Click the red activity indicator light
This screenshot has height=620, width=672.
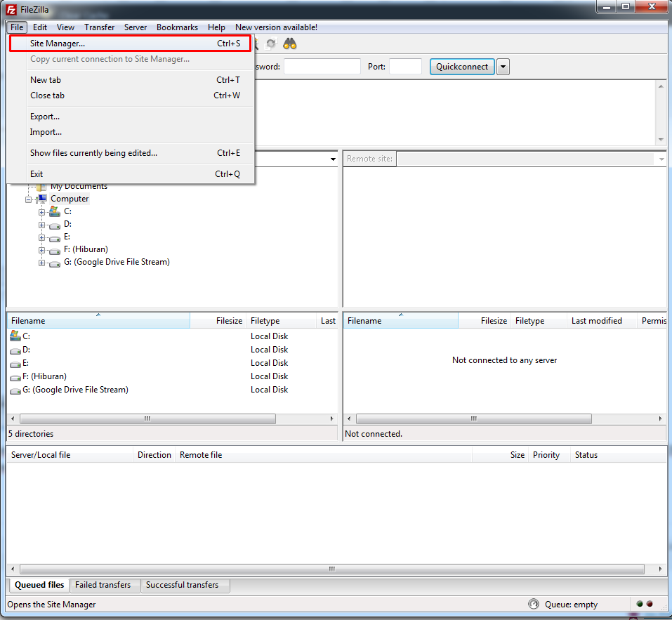[x=650, y=604]
